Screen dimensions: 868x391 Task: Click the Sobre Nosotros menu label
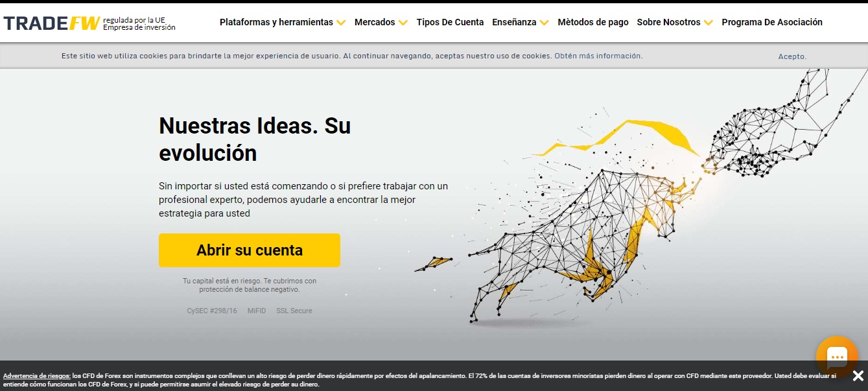click(x=668, y=22)
